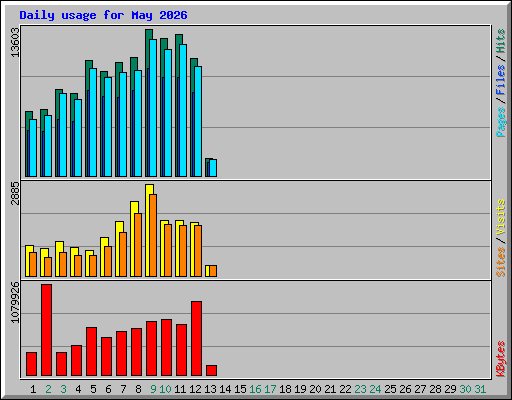Click day 31 on the date axis
This screenshot has height=400, width=512.
pyautogui.click(x=480, y=389)
